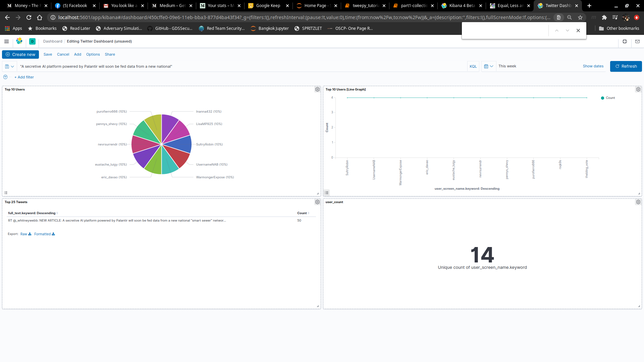
Task: Click the Show dates link
Action: 593,66
